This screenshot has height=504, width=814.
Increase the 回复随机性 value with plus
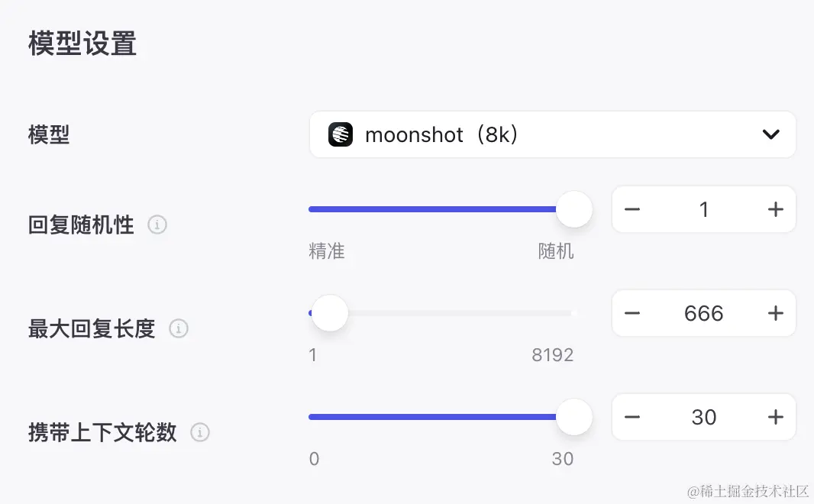pos(776,209)
